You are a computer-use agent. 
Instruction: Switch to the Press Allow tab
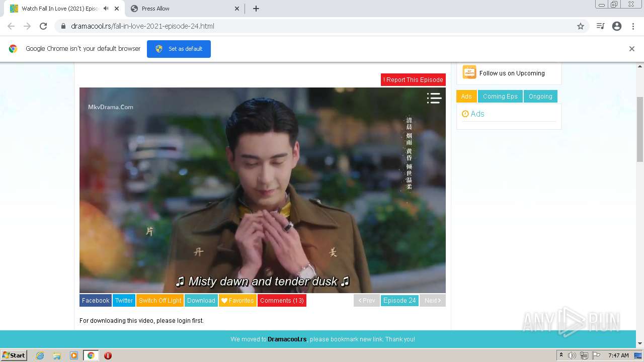coord(185,9)
